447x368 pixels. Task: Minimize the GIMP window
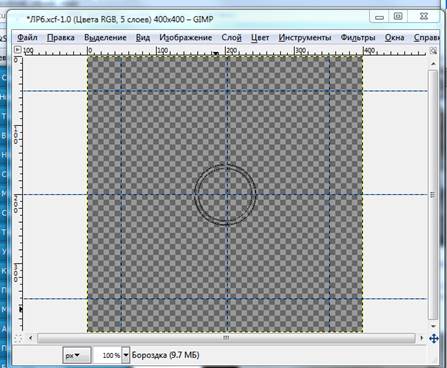coord(379,16)
